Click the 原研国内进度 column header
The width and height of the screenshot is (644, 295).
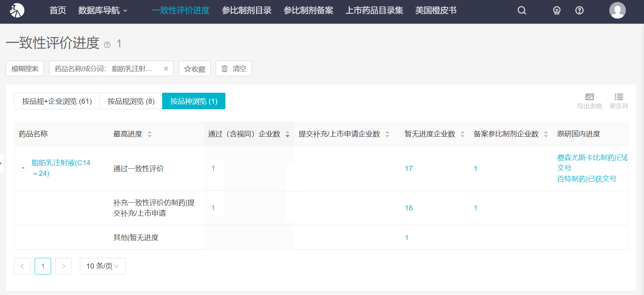[578, 134]
